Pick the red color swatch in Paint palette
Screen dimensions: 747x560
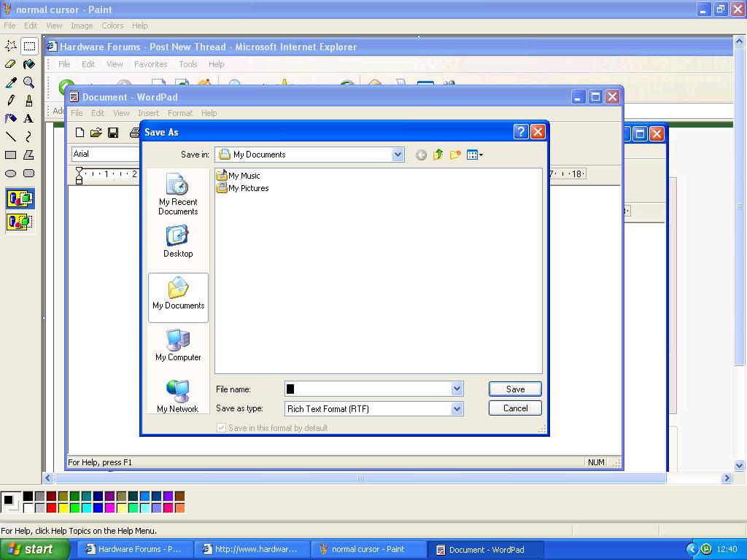52,508
